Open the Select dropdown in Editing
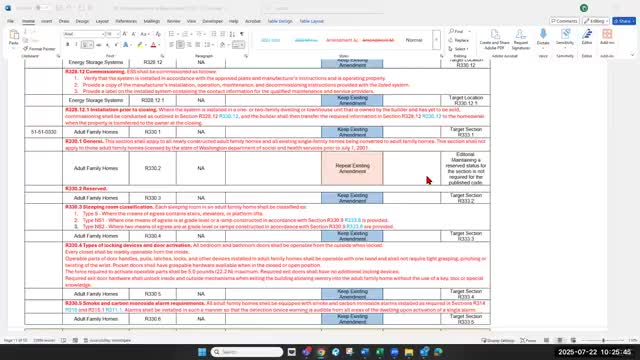The image size is (640, 360). point(459,49)
